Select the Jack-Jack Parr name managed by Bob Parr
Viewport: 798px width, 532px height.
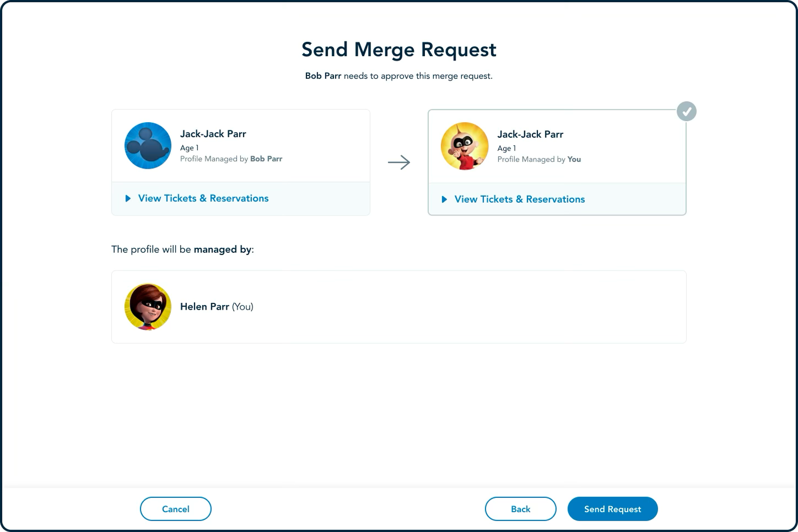tap(213, 134)
